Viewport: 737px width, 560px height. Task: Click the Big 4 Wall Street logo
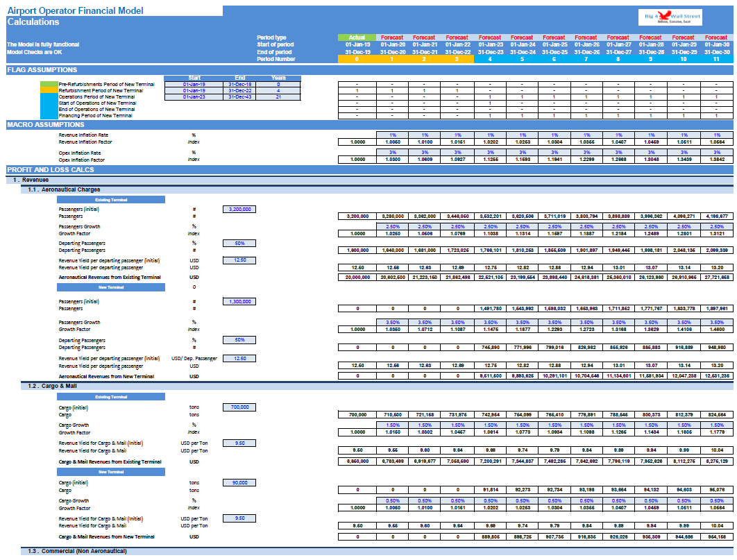pyautogui.click(x=670, y=17)
